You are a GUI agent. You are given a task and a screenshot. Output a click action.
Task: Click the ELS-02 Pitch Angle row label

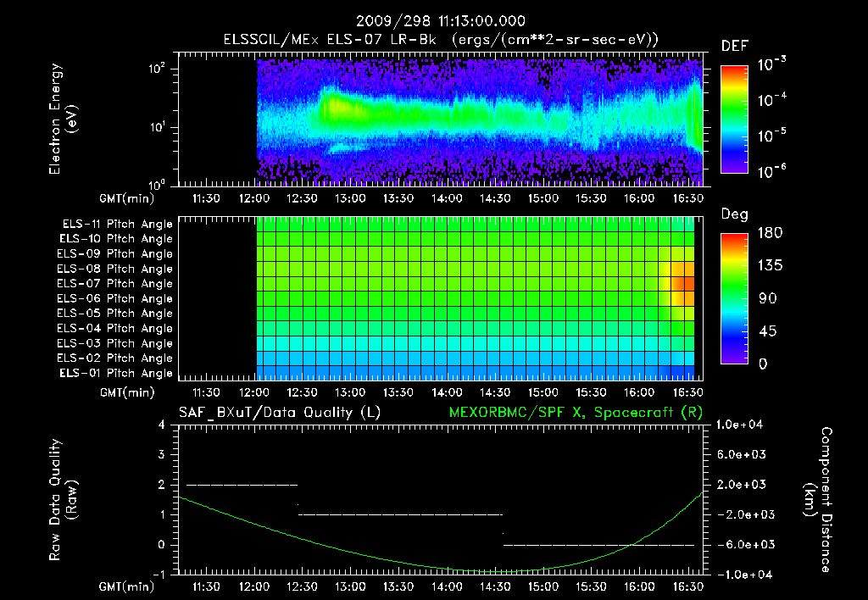pos(115,358)
